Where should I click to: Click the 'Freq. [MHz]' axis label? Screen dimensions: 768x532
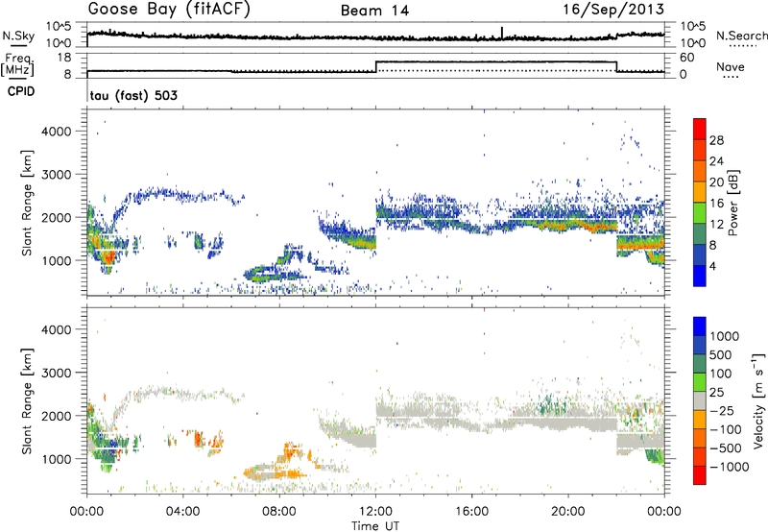coord(18,64)
